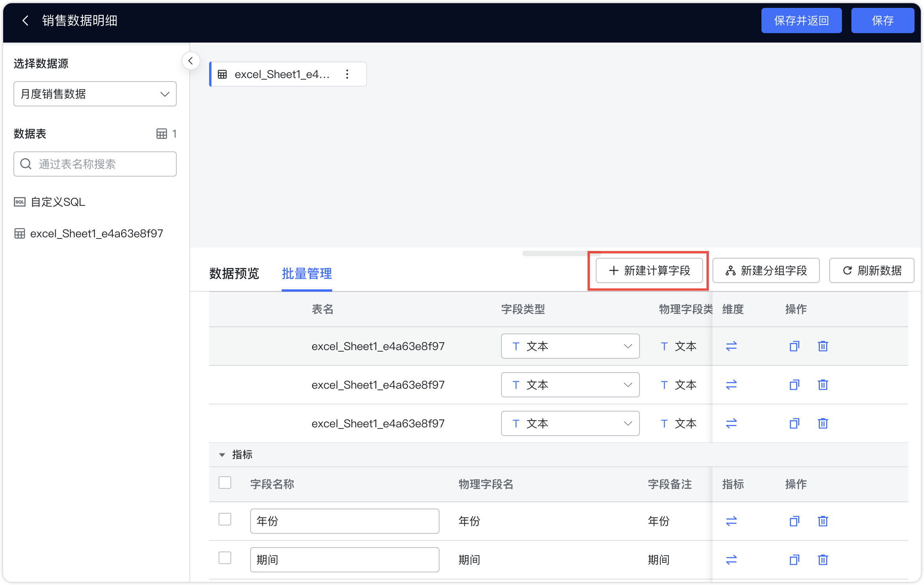Copy the 期间 field
924x585 pixels.
pos(795,560)
